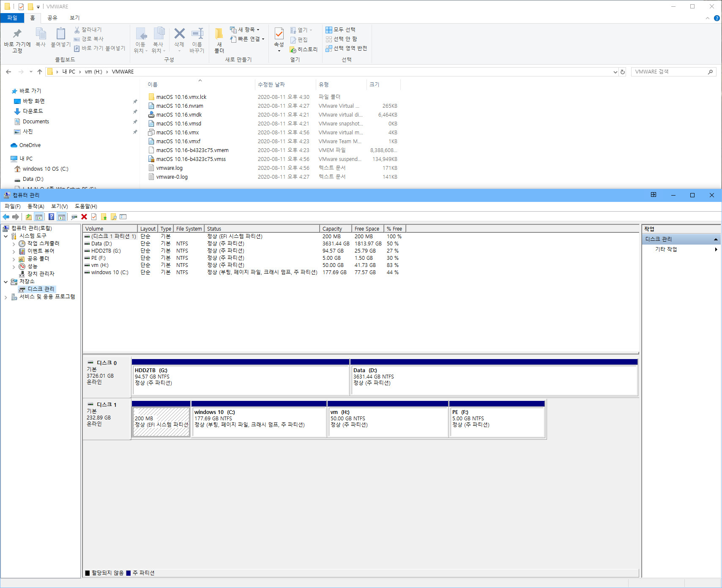The width and height of the screenshot is (722, 588).
Task: Click the yellow folder with green arrow toolbar icon
Action: [104, 217]
